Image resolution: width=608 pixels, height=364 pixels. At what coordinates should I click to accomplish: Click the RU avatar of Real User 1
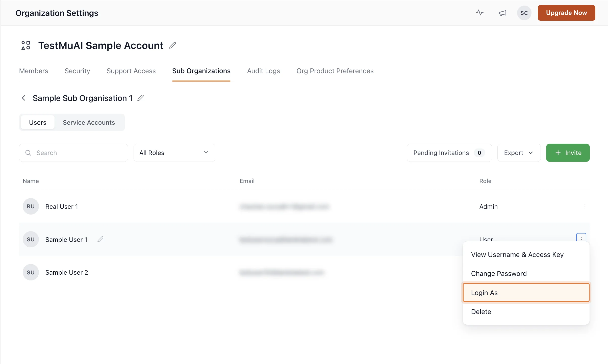tap(31, 206)
